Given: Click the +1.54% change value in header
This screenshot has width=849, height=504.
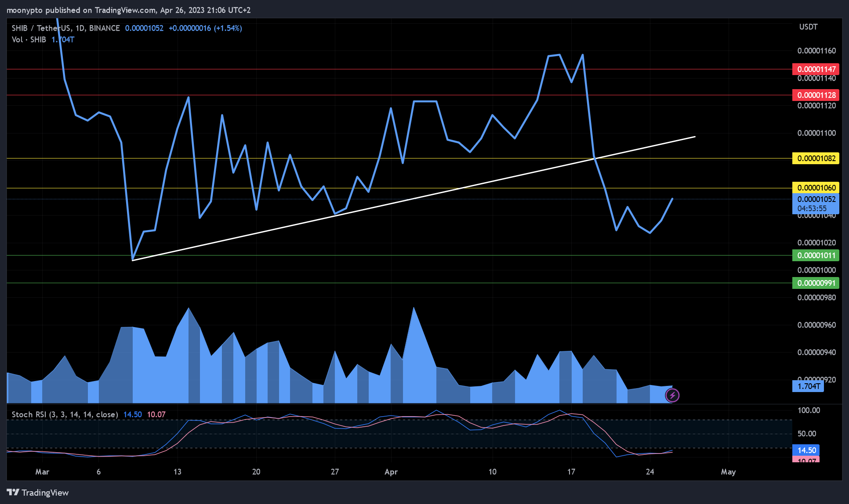Looking at the screenshot, I should (x=228, y=28).
